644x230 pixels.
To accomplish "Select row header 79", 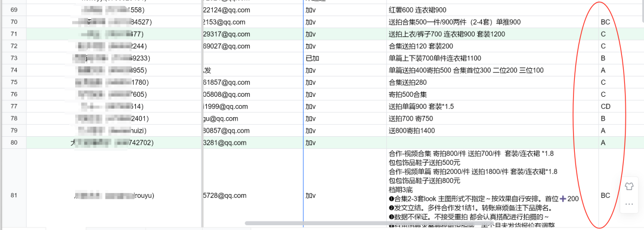I will tap(13, 131).
